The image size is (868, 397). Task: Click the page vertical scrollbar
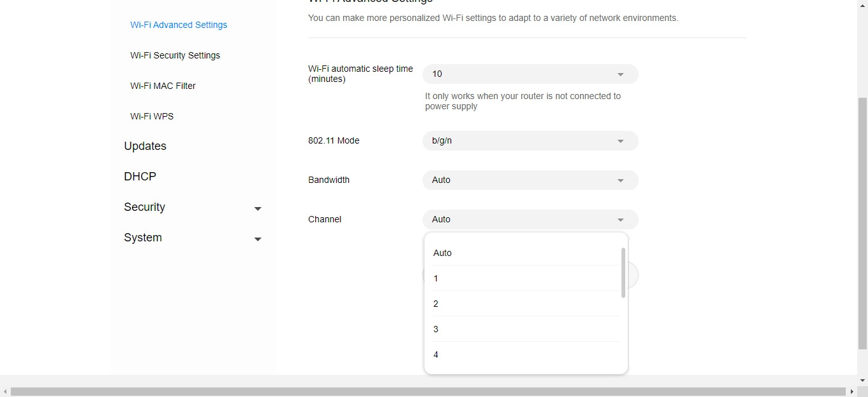(x=862, y=222)
